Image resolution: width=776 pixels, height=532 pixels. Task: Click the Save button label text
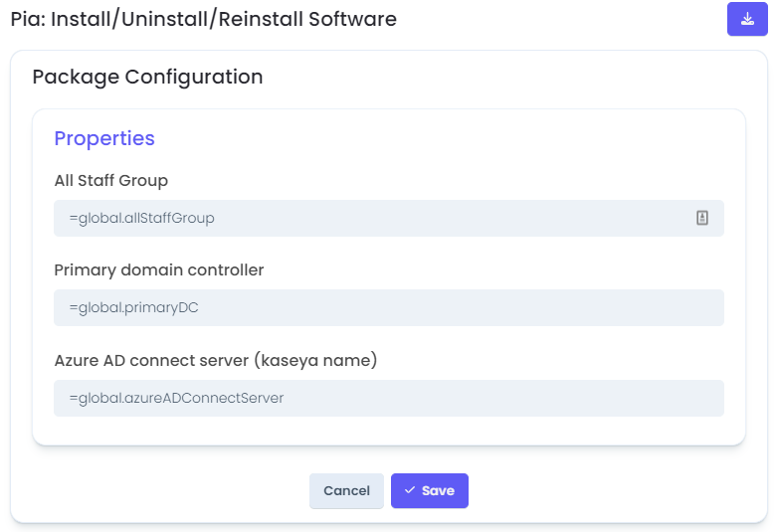[x=438, y=490]
